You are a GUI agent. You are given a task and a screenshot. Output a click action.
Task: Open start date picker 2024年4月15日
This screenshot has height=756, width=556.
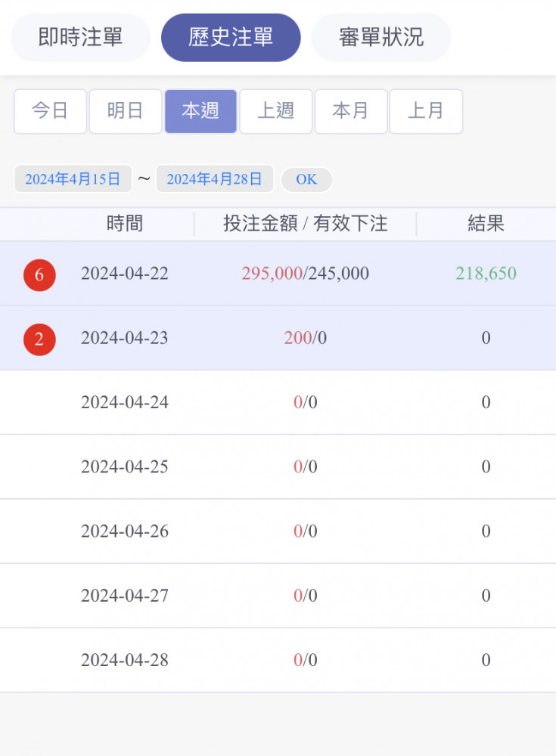(73, 179)
